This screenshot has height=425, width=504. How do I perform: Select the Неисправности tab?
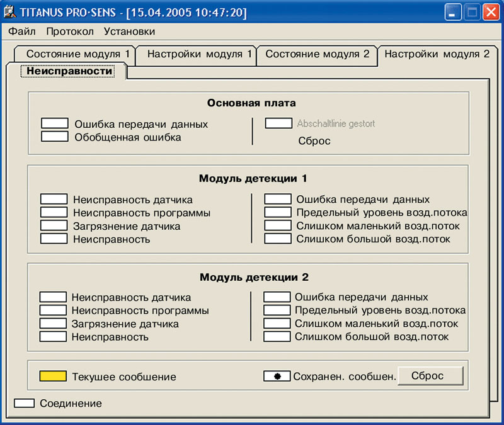click(67, 71)
